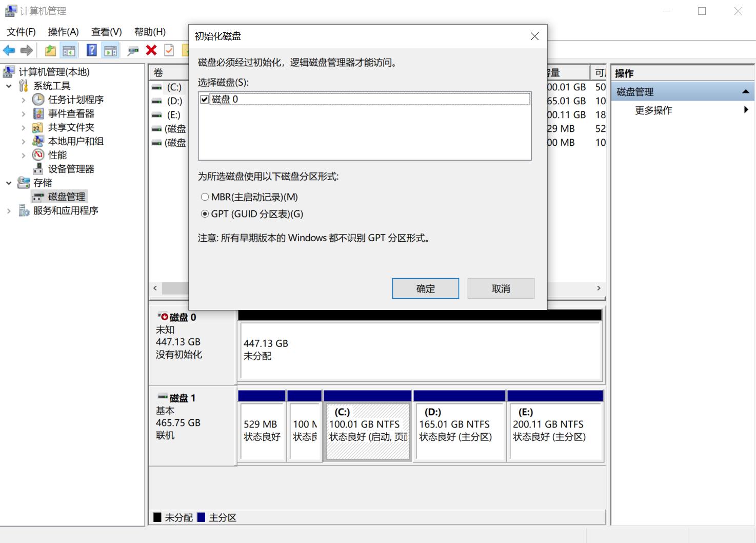This screenshot has height=543, width=756.
Task: Open the 更多操作 submenu arrow
Action: tap(747, 109)
